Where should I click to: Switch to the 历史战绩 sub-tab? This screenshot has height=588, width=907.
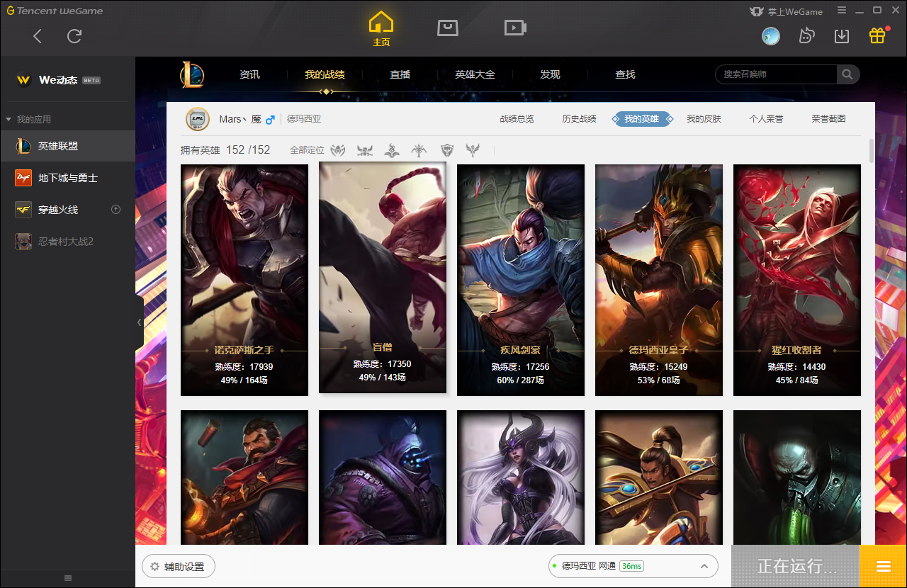tap(579, 119)
